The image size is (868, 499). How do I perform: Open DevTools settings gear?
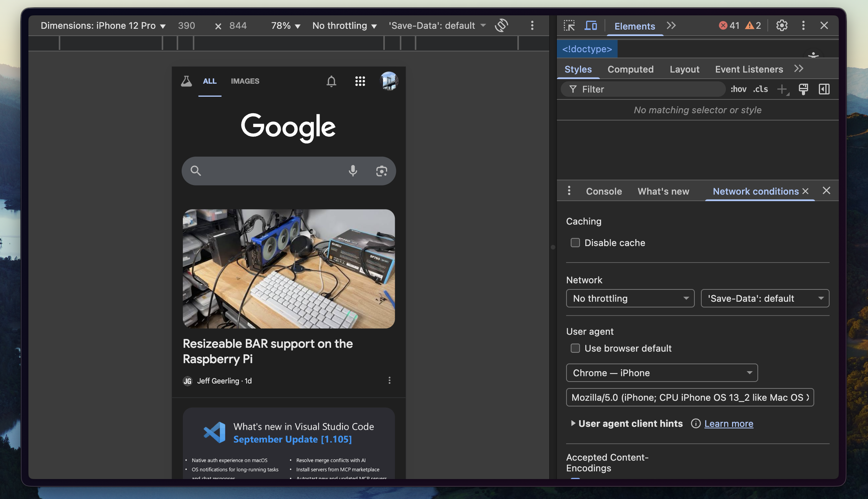pos(782,25)
